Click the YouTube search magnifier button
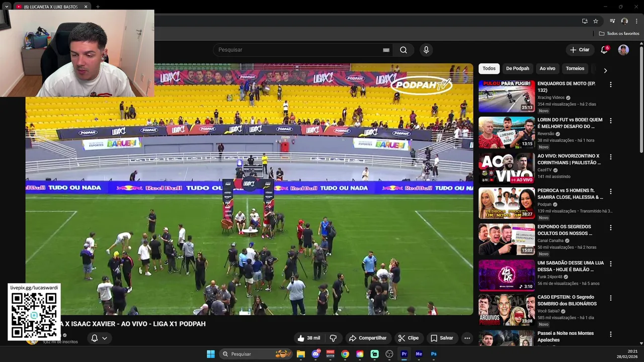The height and width of the screenshot is (362, 644). pyautogui.click(x=404, y=50)
